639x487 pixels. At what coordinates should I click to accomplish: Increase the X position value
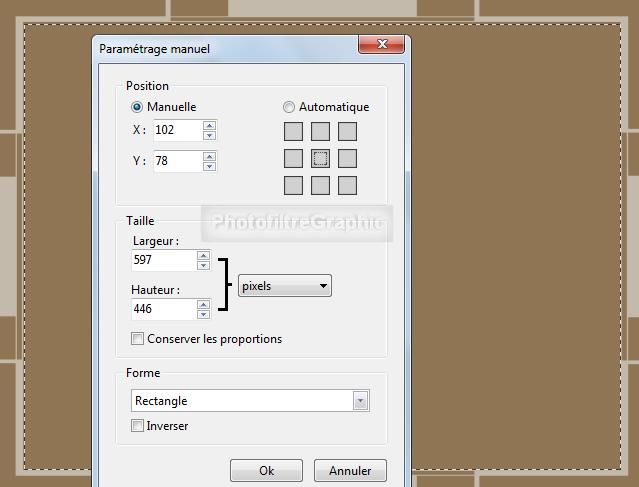click(x=209, y=126)
